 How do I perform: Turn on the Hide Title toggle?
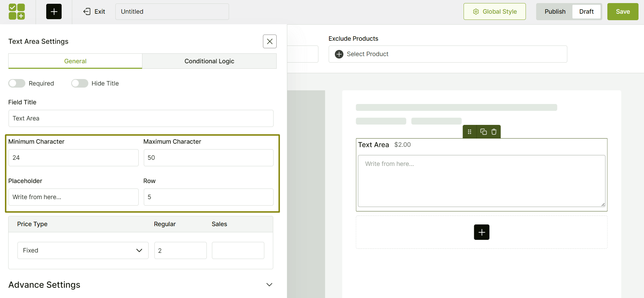click(80, 83)
